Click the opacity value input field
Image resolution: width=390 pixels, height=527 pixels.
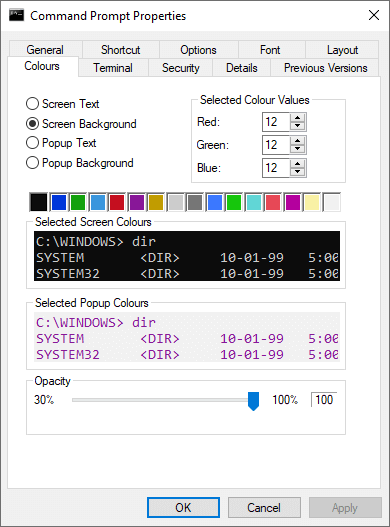[x=324, y=400]
